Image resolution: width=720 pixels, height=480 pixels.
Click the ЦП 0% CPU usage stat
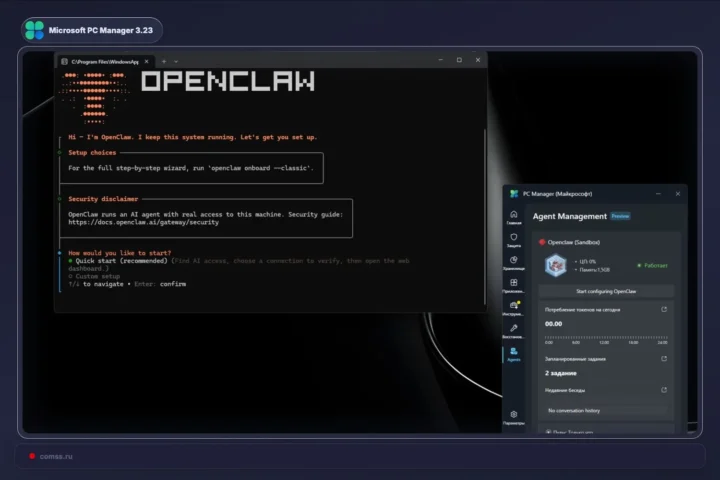tap(587, 261)
